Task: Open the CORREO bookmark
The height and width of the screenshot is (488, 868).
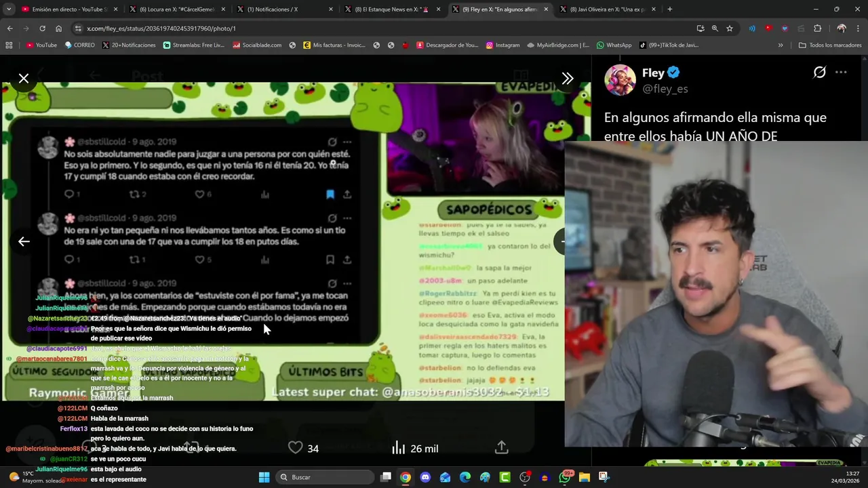Action: click(79, 45)
